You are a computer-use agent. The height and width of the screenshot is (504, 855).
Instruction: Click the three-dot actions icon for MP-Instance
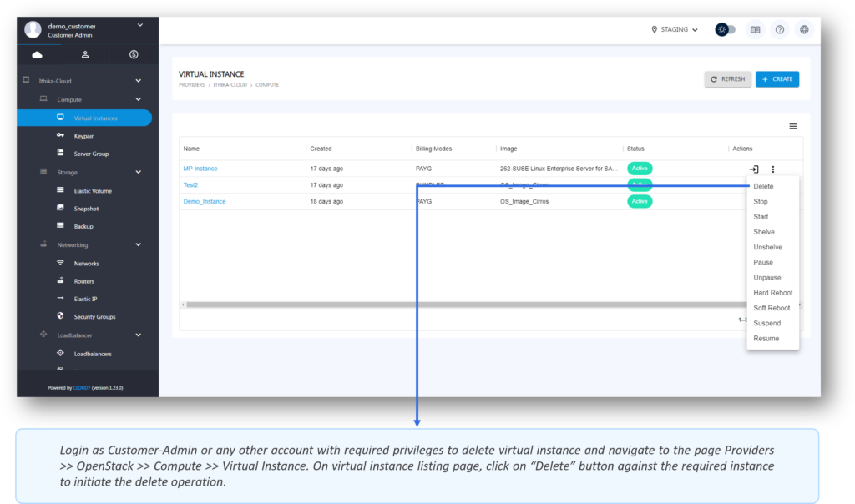coord(772,169)
